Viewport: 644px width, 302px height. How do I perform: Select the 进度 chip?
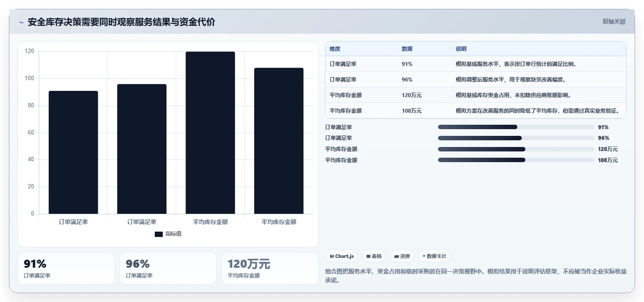402,256
